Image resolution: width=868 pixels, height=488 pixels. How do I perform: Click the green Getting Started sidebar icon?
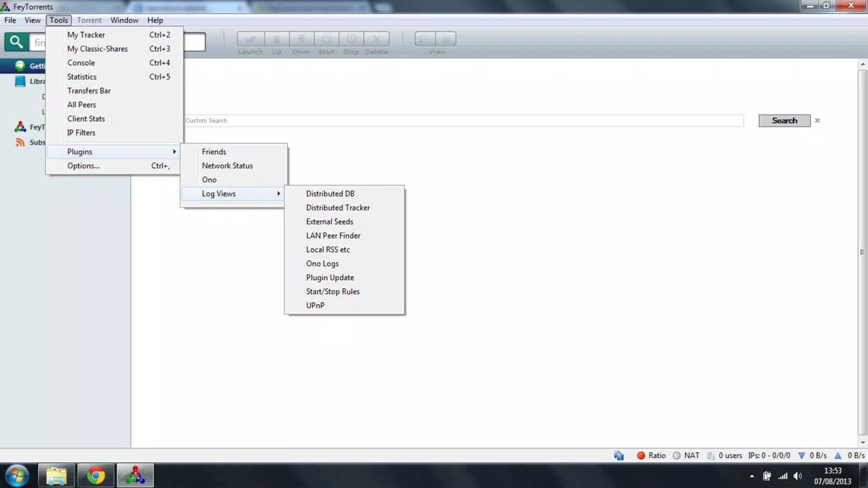(20, 66)
